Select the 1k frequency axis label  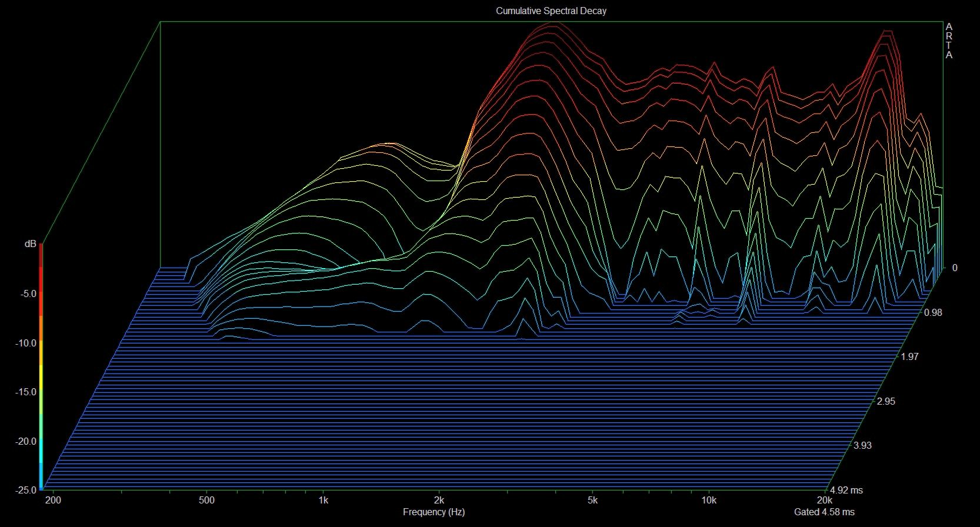pyautogui.click(x=323, y=500)
